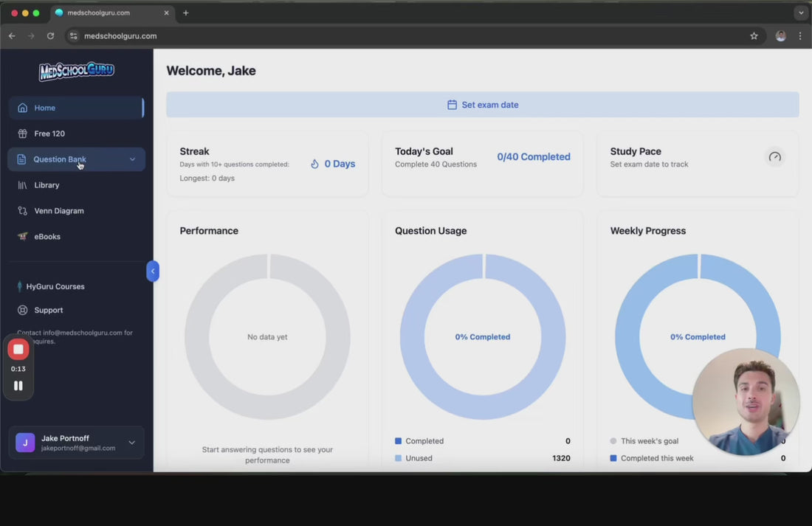Reload the page in the browser
812x526 pixels.
tap(50, 36)
